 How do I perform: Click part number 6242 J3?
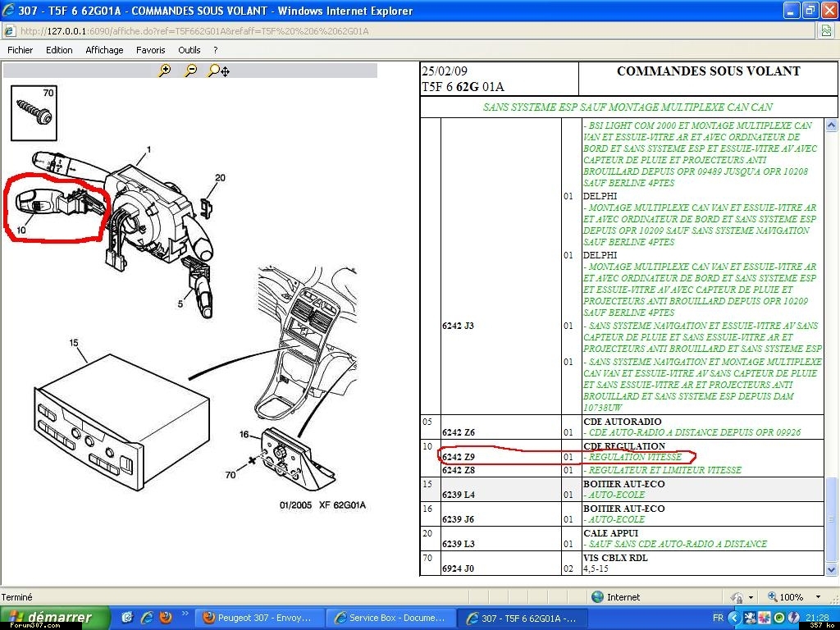[x=458, y=325]
